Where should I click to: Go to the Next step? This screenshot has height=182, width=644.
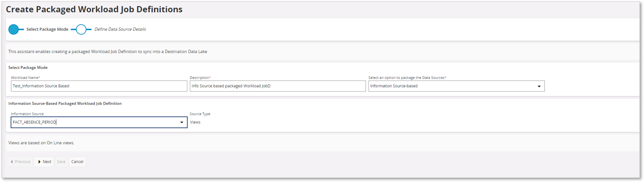(x=44, y=162)
